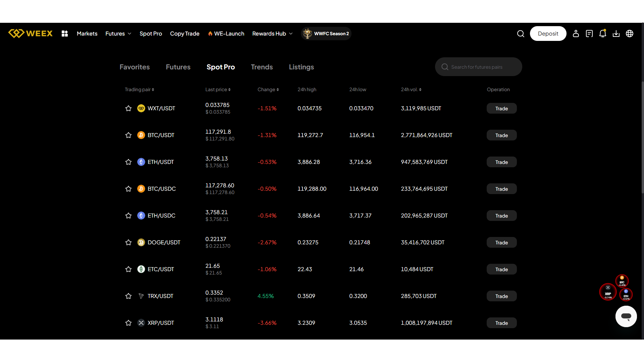Viewport: 644px width, 362px height.
Task: Favorite the ETC/USDT pair star
Action: click(128, 269)
